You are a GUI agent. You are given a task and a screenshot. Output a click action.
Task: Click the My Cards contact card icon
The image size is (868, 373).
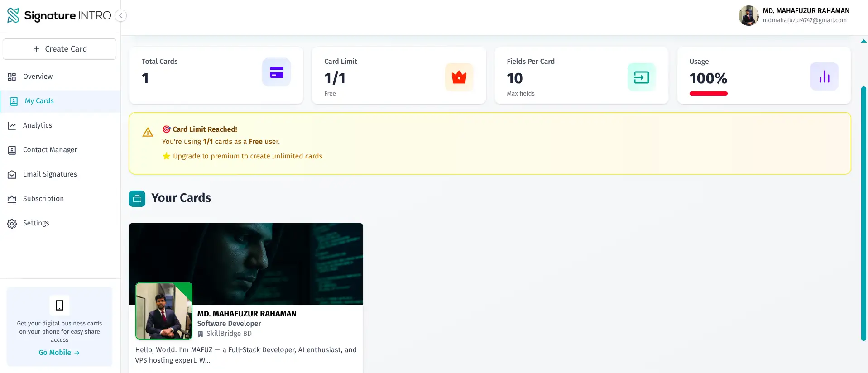click(x=14, y=101)
